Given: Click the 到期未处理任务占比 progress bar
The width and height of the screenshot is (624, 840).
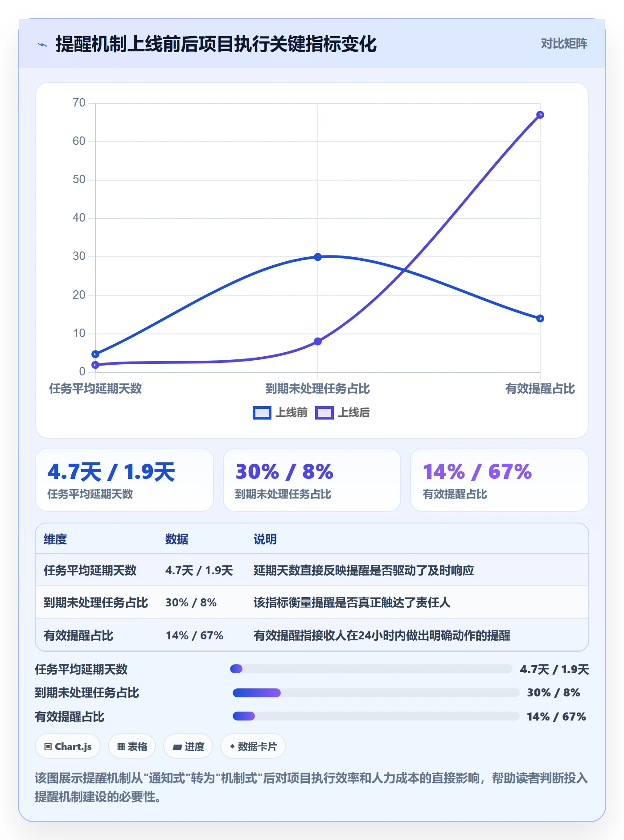Looking at the screenshot, I should coord(376,693).
